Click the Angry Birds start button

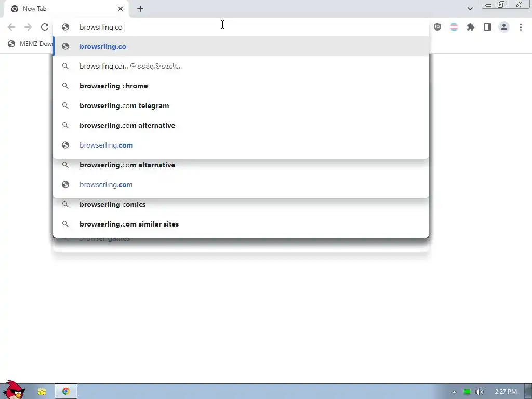14,390
